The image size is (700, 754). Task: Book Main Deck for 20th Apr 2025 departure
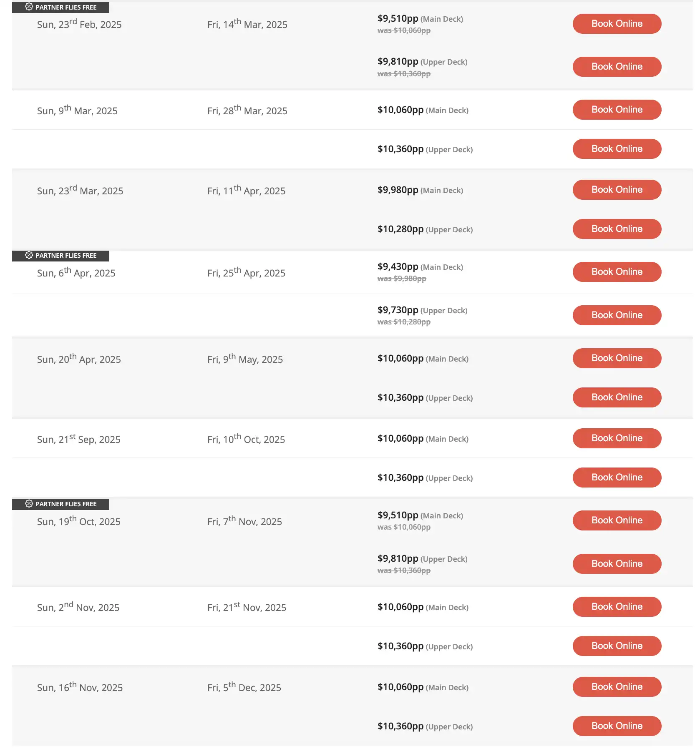pyautogui.click(x=617, y=358)
